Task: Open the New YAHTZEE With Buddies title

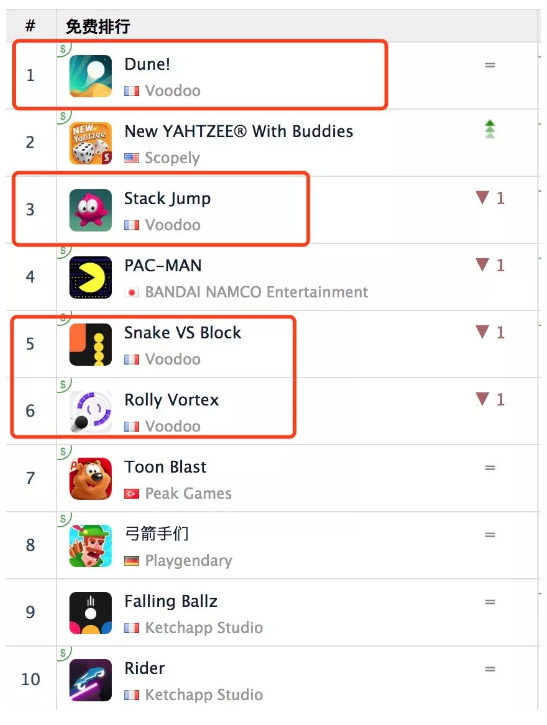Action: [239, 131]
